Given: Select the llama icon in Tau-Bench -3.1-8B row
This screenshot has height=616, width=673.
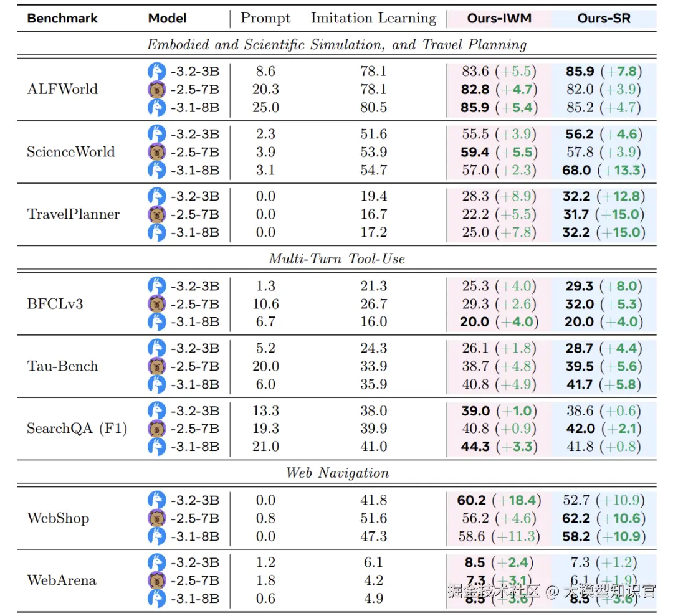Looking at the screenshot, I should 156,384.
